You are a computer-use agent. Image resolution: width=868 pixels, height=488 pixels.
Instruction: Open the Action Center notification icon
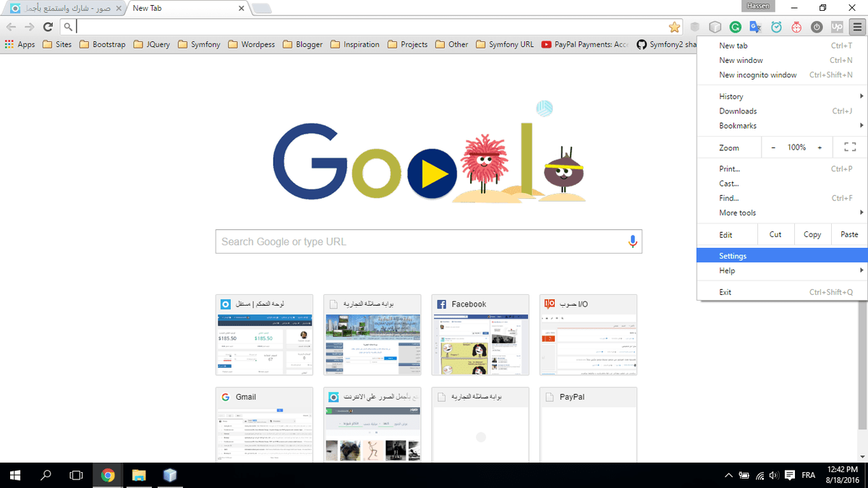coord(789,475)
